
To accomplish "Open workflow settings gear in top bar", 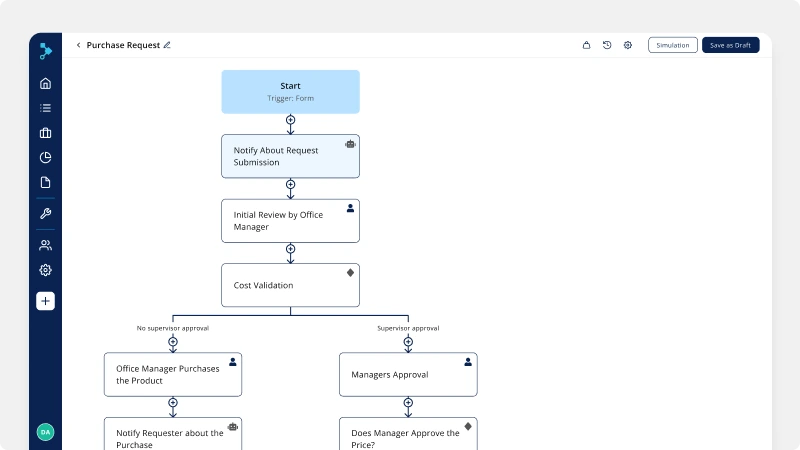I will 628,45.
